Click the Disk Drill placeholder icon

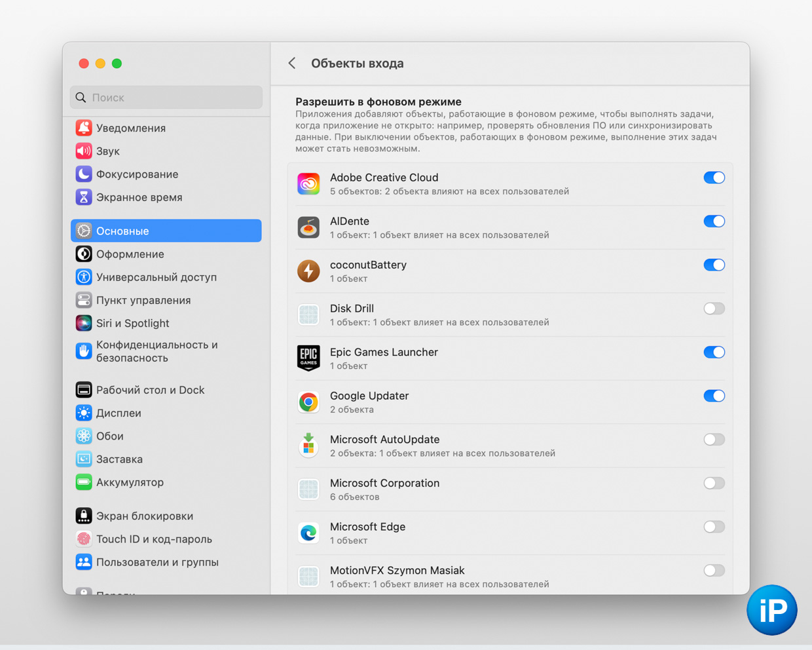[x=308, y=315]
